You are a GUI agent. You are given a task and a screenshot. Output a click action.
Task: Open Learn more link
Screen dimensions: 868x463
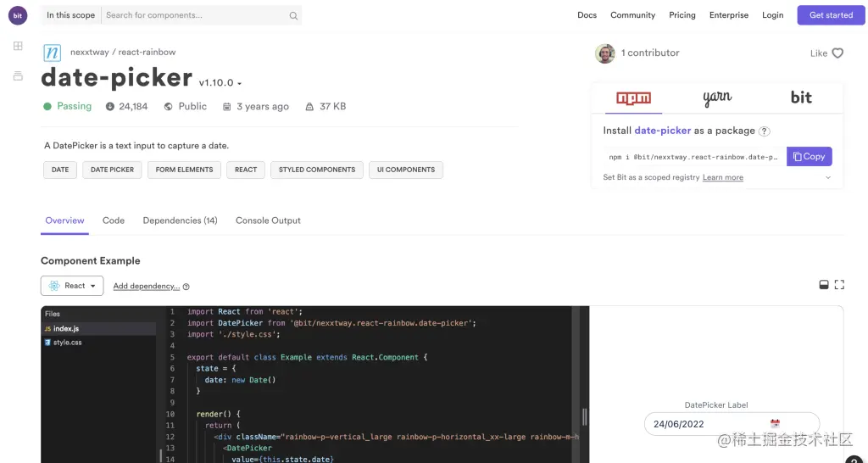click(x=722, y=178)
